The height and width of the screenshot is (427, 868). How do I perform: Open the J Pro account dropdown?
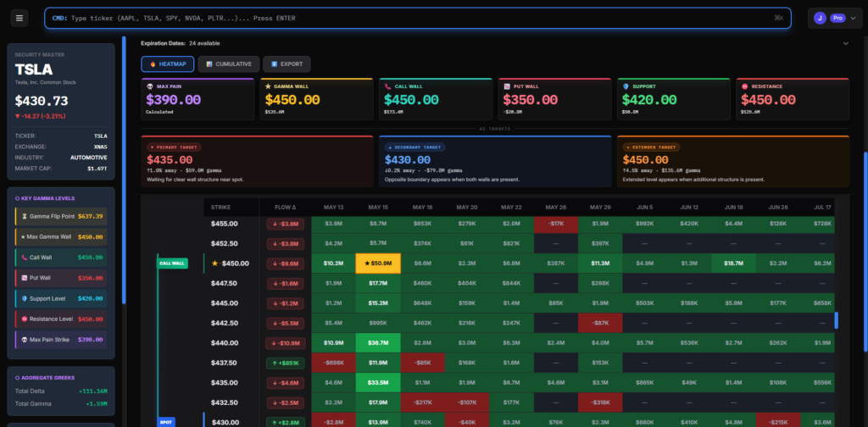tap(835, 19)
